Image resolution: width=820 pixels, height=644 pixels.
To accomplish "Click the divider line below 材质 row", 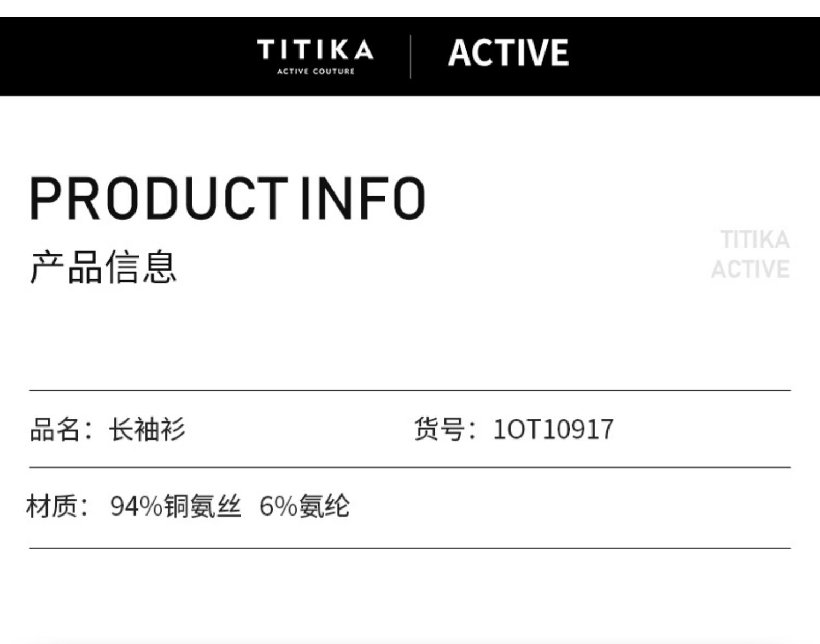I will point(410,548).
